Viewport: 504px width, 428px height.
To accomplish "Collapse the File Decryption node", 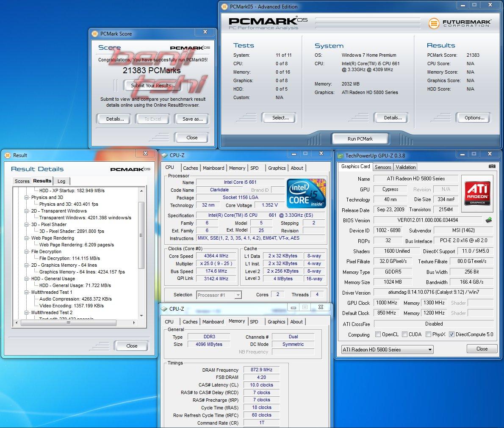I will coord(27,251).
